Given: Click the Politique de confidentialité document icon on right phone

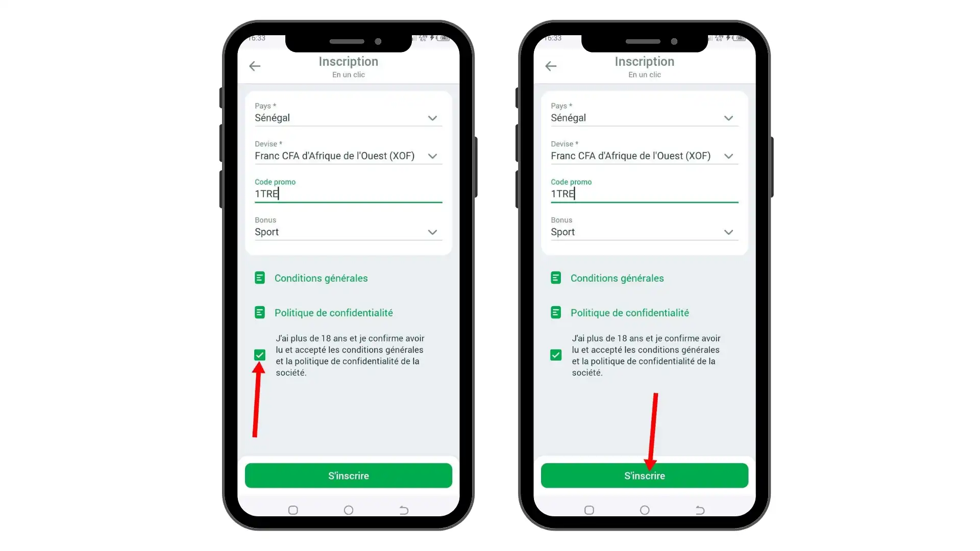Looking at the screenshot, I should 556,312.
